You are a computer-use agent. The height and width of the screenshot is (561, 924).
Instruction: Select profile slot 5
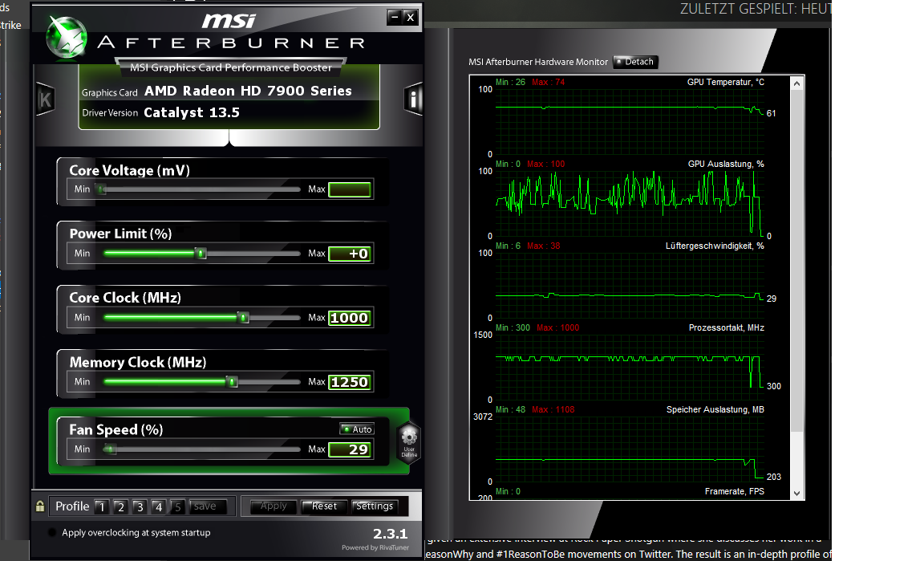click(176, 506)
